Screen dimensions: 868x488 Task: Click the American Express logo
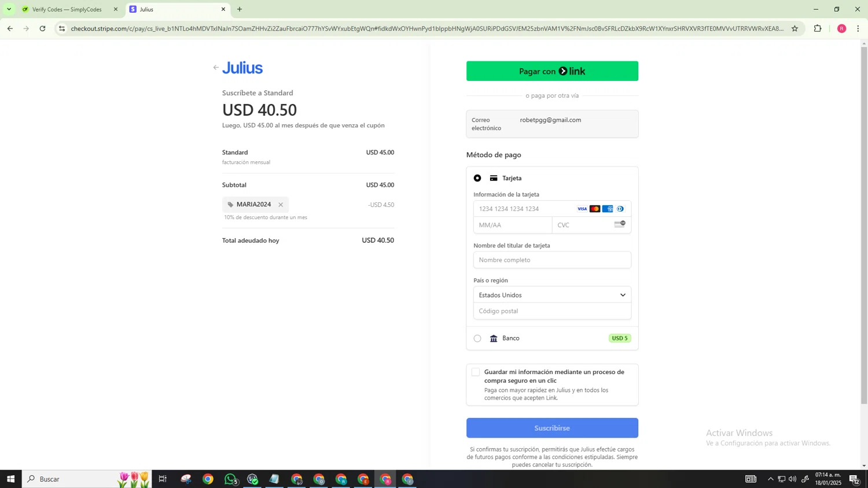coord(608,209)
